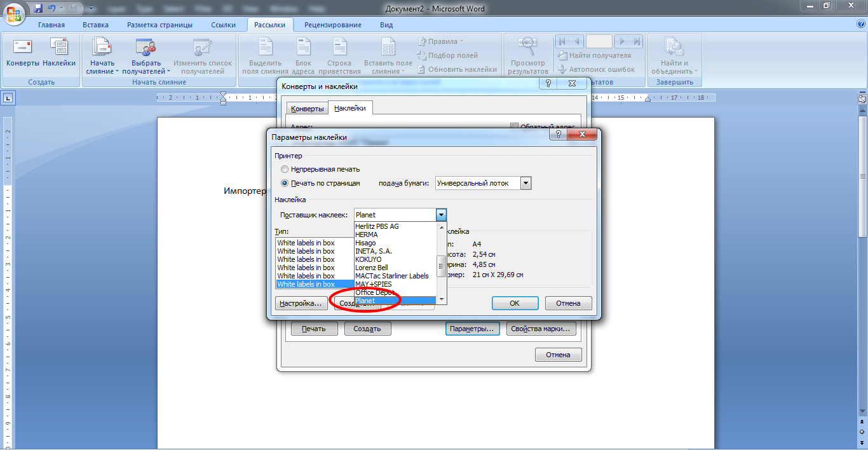Switch to the Вставка ribbon tab
Image resolution: width=868 pixels, height=450 pixels.
point(95,25)
